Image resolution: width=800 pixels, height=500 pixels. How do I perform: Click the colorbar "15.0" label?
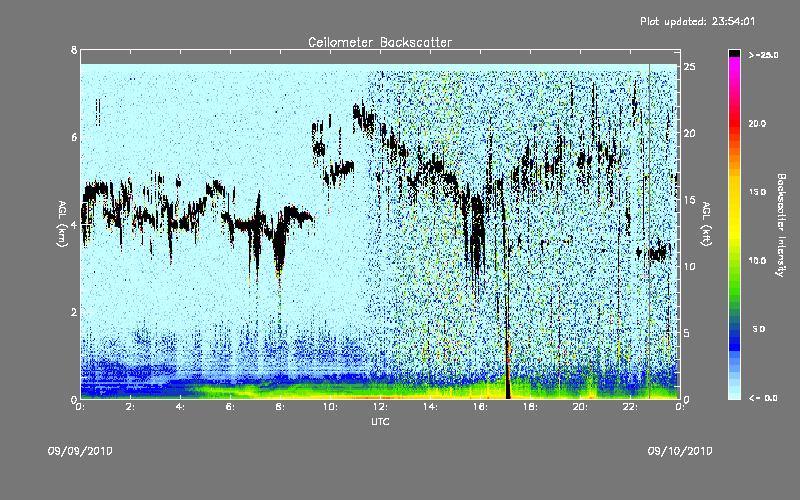757,192
